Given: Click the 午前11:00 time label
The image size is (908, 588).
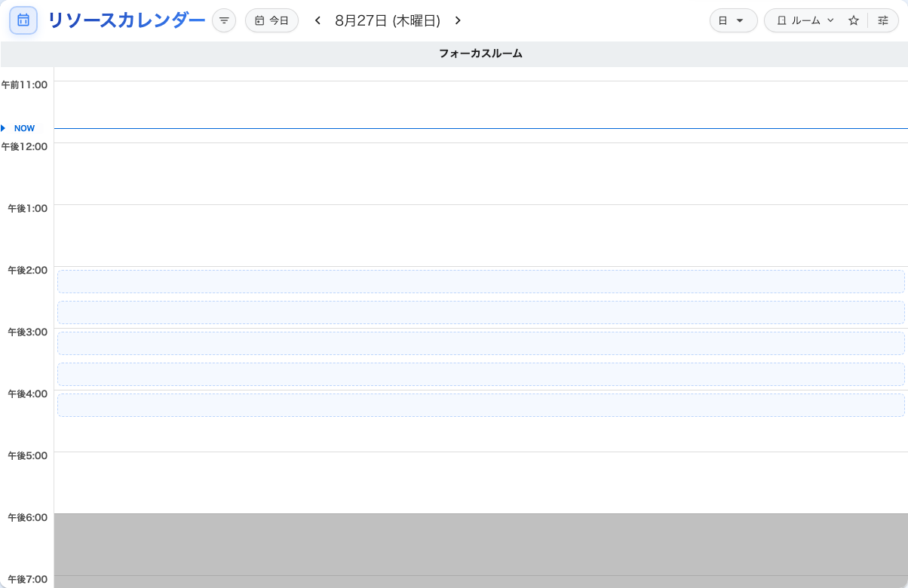Looking at the screenshot, I should click(24, 84).
